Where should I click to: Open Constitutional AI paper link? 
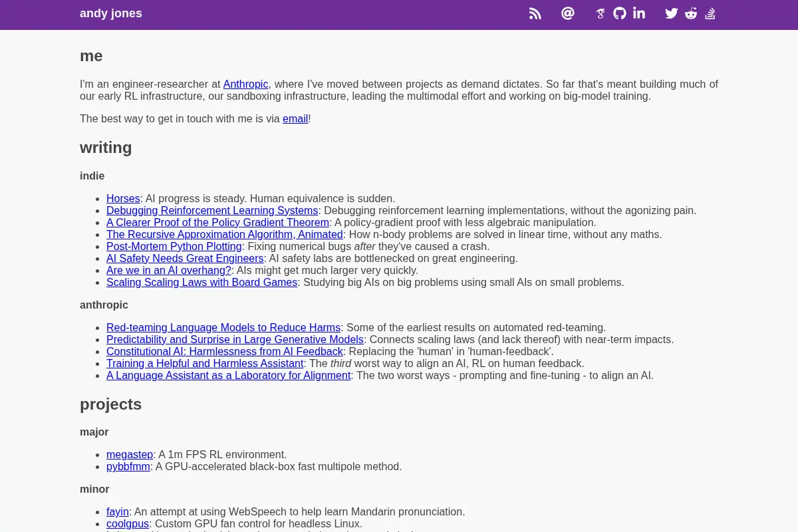pyautogui.click(x=225, y=352)
